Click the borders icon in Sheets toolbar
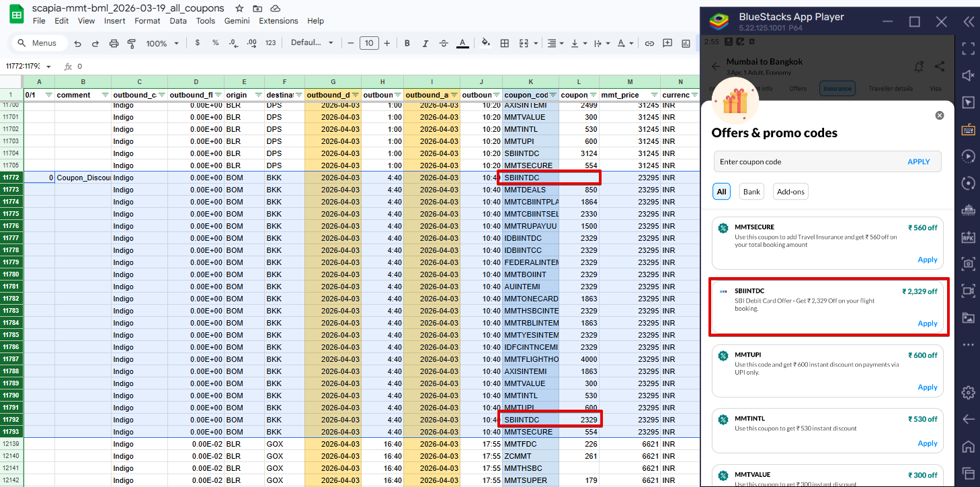 (505, 43)
